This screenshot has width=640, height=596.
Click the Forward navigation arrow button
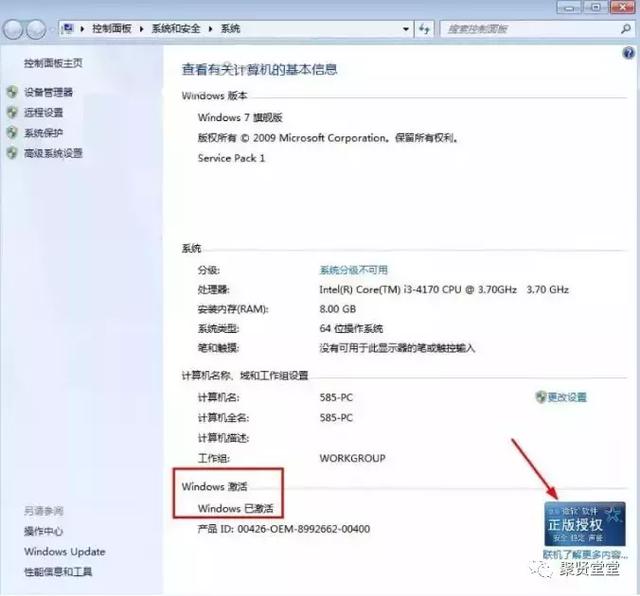pos(36,29)
